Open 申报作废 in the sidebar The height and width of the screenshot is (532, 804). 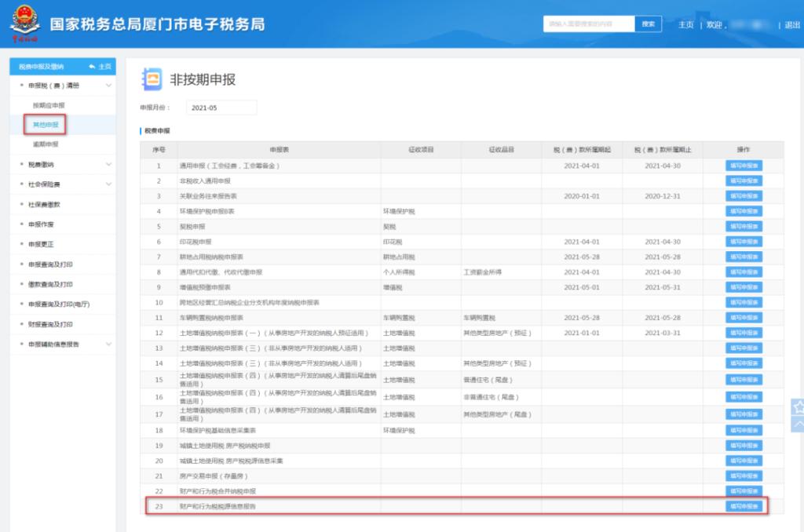point(41,224)
